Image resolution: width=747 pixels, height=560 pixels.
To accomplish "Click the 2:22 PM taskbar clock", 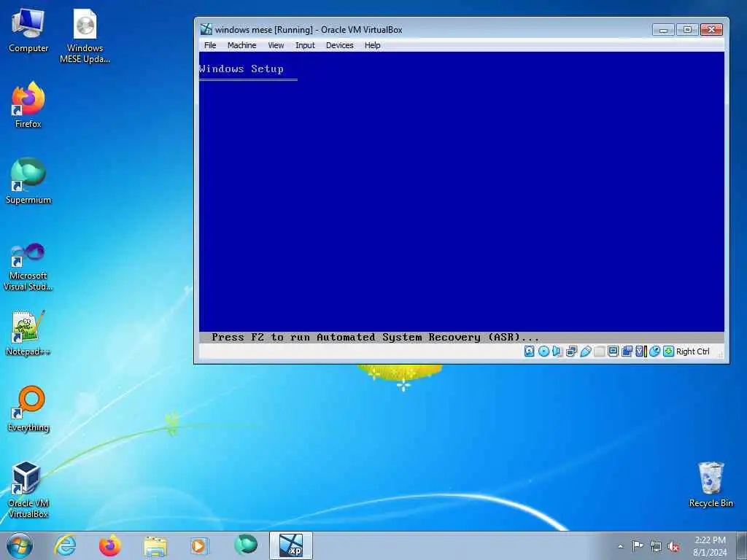I will click(x=710, y=545).
